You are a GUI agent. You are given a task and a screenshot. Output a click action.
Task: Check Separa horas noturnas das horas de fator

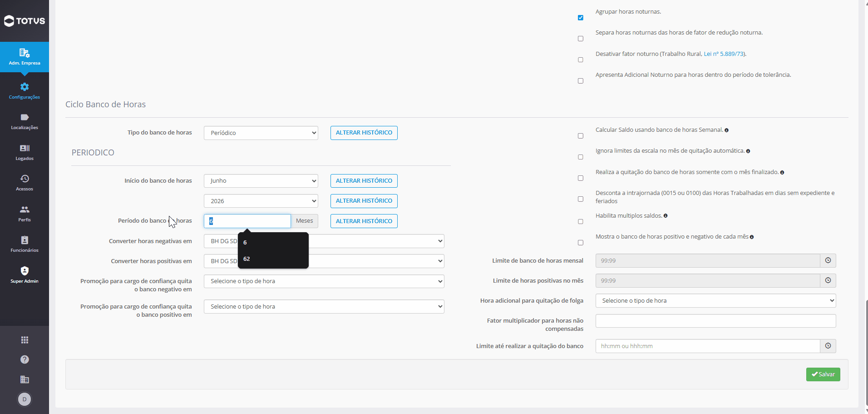tap(581, 39)
